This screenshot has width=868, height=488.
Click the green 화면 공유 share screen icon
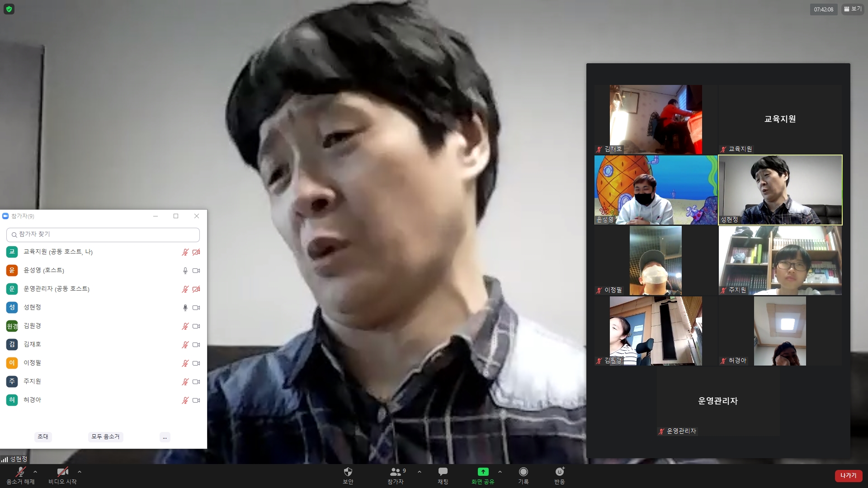483,472
